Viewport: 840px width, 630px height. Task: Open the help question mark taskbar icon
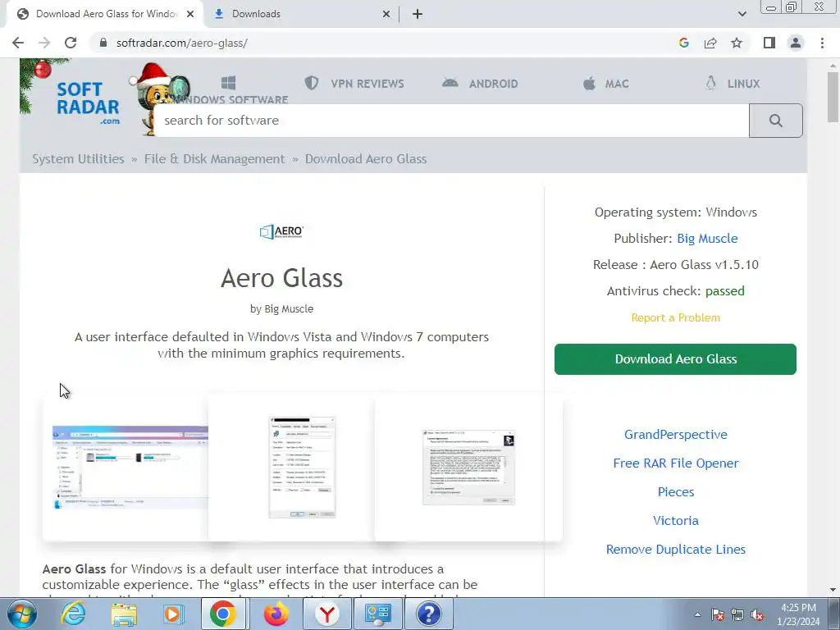(x=428, y=614)
